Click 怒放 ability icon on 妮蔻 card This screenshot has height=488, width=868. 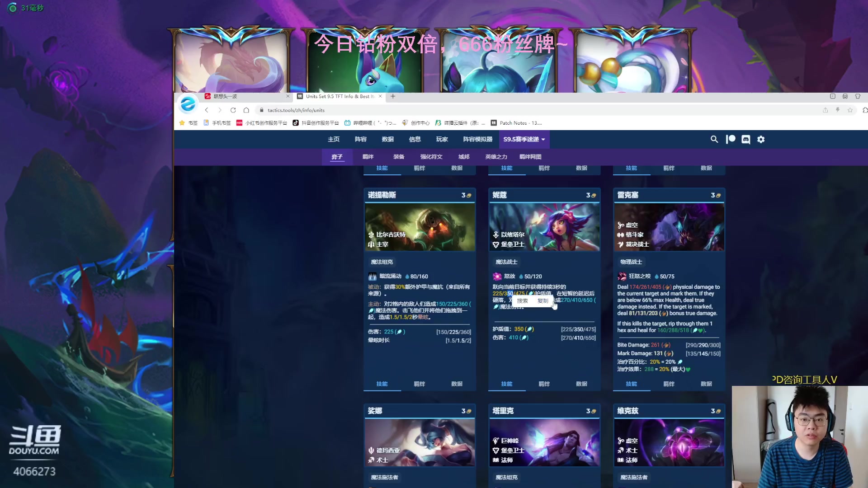[497, 276]
